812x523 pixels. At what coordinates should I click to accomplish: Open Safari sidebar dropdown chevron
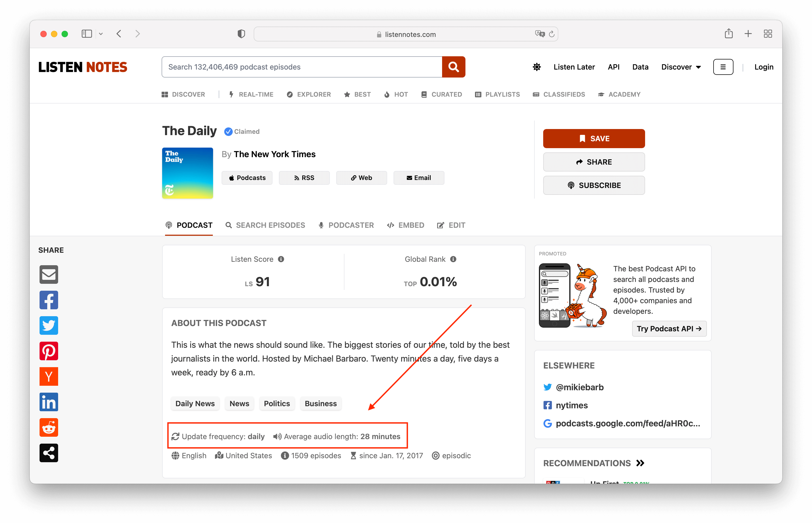pos(101,34)
